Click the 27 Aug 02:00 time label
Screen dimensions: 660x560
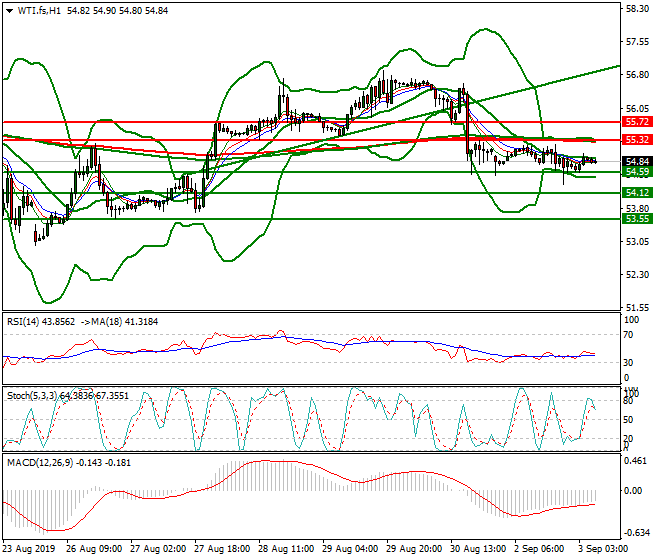pos(158,549)
